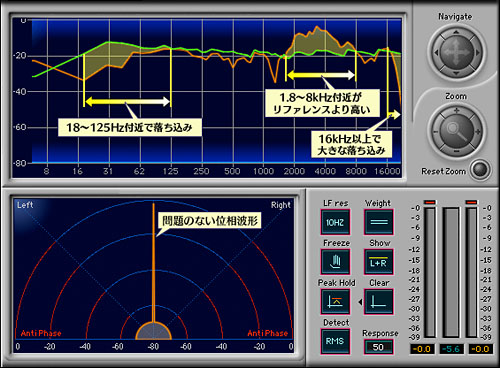Click the left peak readout -0.0

[422, 349]
